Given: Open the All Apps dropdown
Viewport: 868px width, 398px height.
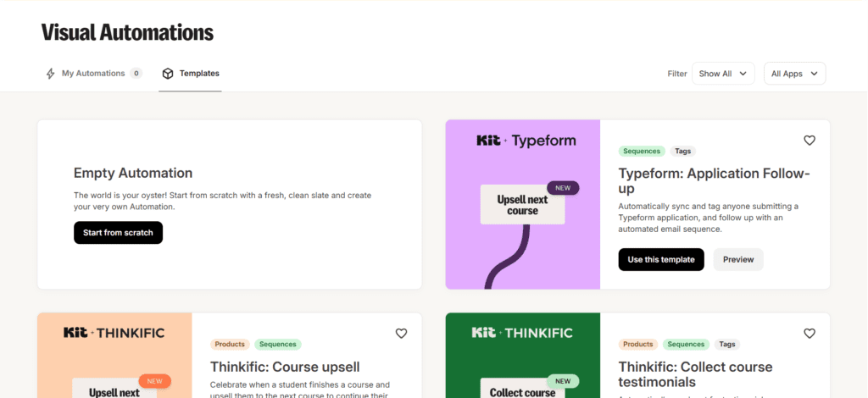Looking at the screenshot, I should [794, 74].
